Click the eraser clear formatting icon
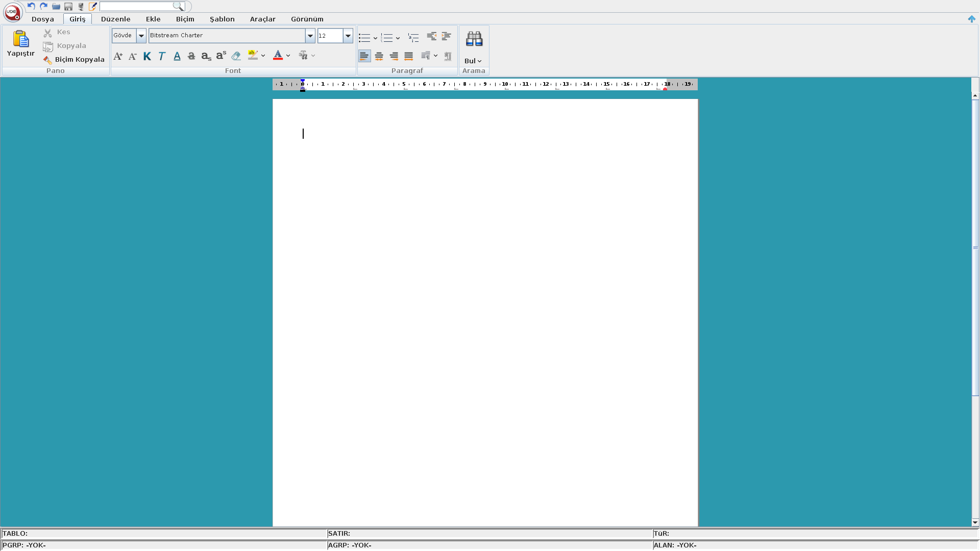Image resolution: width=980 pixels, height=551 pixels. coord(236,56)
